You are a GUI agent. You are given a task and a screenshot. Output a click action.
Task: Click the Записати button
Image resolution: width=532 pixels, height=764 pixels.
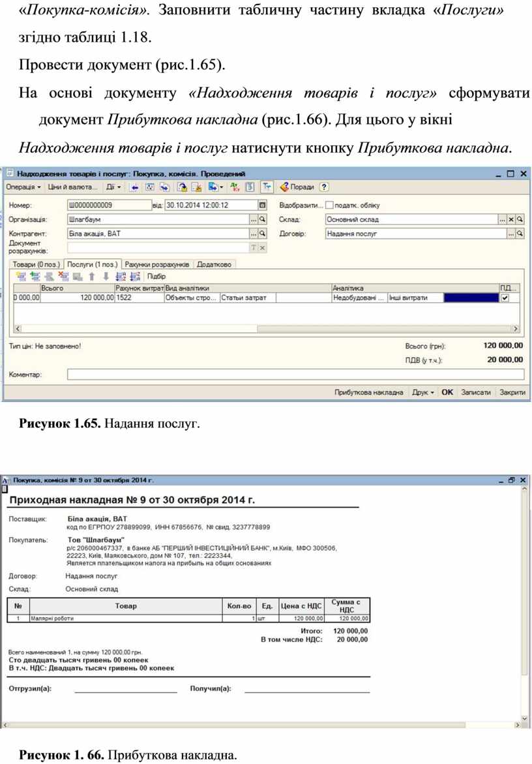pyautogui.click(x=475, y=392)
